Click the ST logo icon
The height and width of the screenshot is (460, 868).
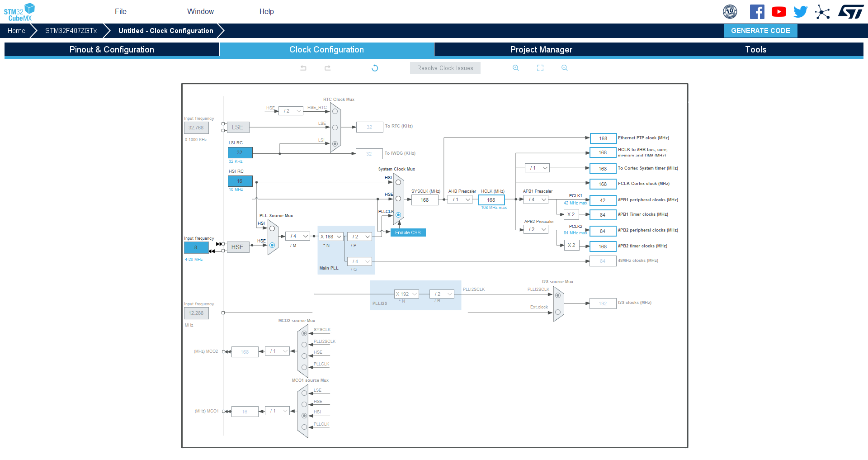tap(851, 12)
